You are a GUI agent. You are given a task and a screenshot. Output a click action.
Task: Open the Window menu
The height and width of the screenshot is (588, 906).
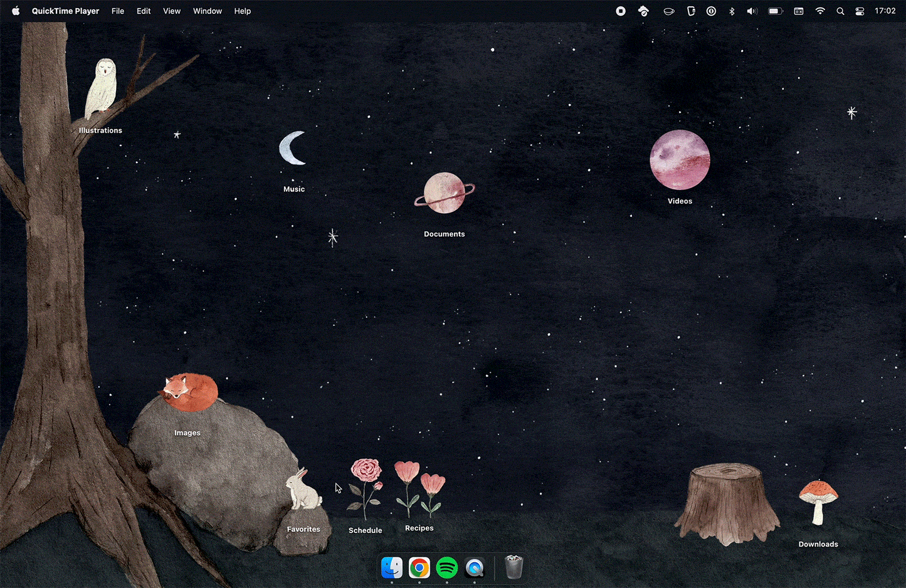[x=208, y=11]
